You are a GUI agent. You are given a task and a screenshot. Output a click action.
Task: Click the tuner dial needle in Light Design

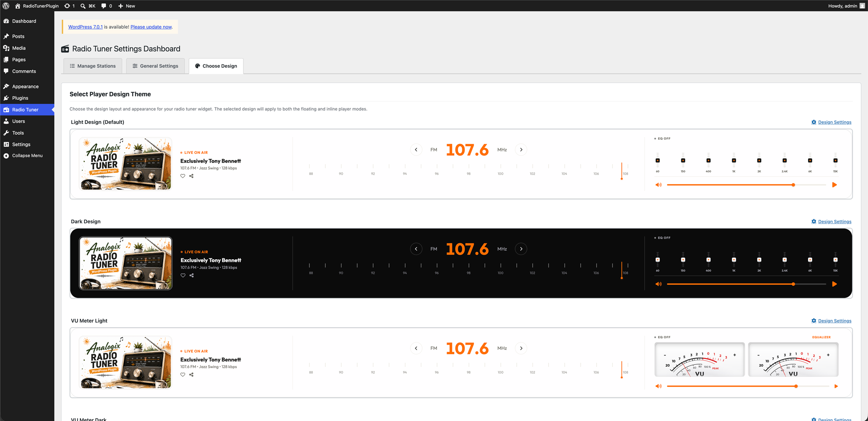click(x=621, y=171)
